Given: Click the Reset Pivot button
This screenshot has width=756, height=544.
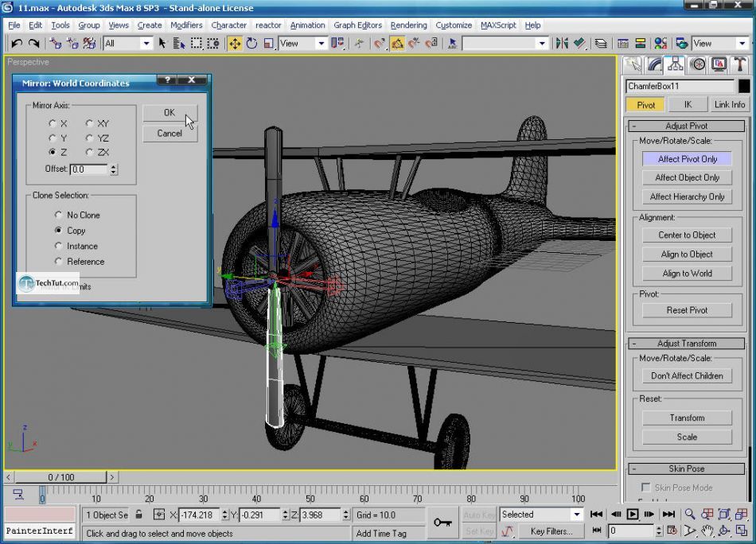Looking at the screenshot, I should click(687, 310).
